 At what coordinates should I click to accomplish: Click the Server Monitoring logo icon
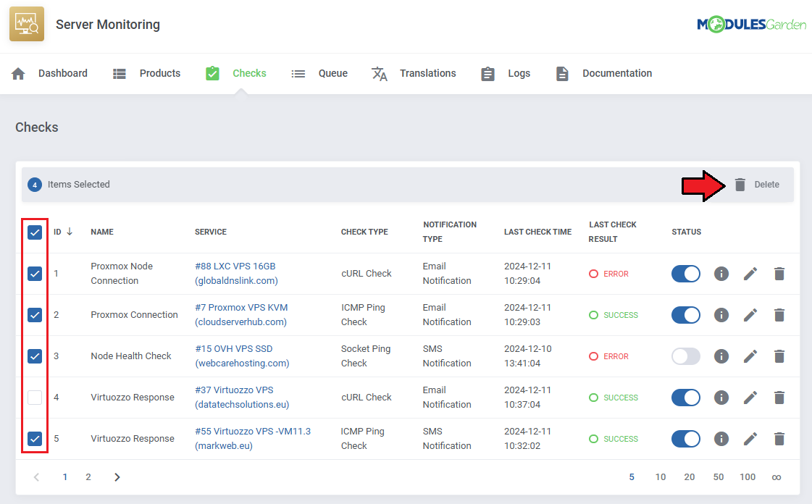27,24
